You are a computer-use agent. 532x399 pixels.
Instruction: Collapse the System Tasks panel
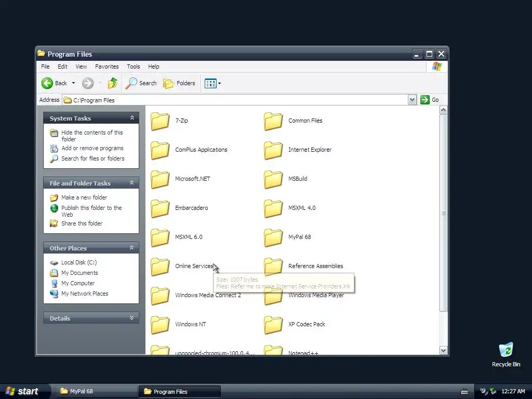pyautogui.click(x=132, y=118)
